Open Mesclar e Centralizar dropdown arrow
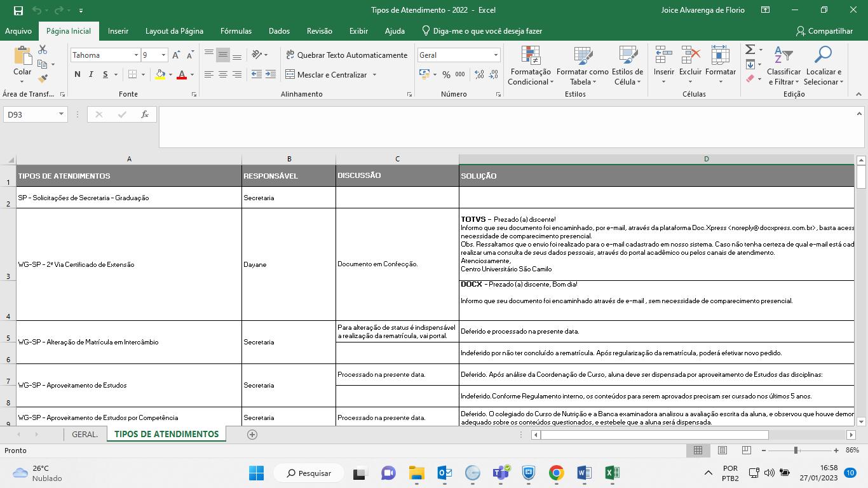The height and width of the screenshot is (488, 868). coord(374,75)
